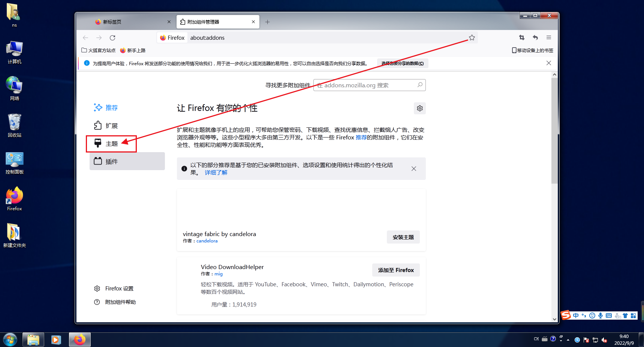The height and width of the screenshot is (347, 644).
Task: Click the search magnifier icon
Action: pyautogui.click(x=420, y=85)
